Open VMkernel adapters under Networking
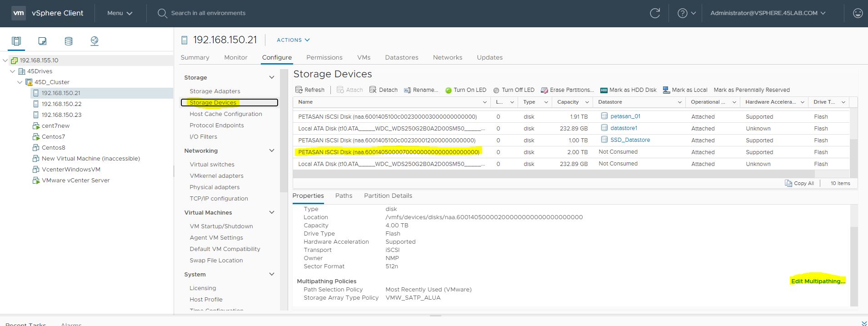Viewport: 868px width, 326px height. pyautogui.click(x=217, y=176)
